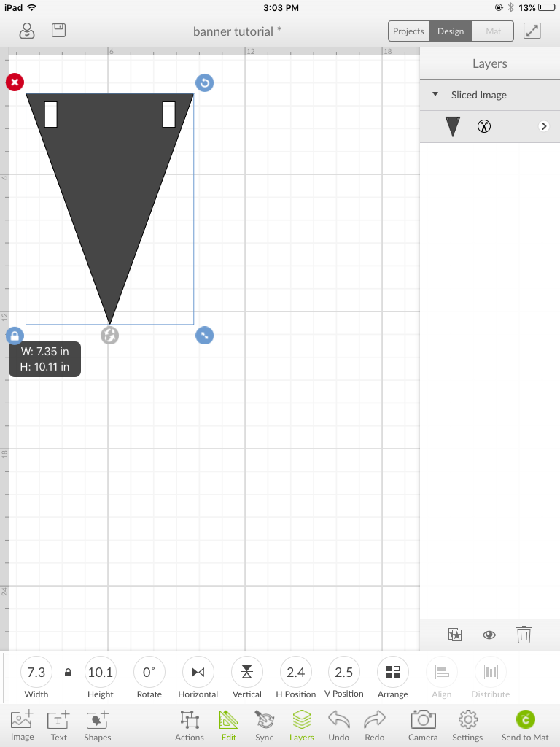
Task: Toggle full screen canvas view
Action: click(x=532, y=31)
